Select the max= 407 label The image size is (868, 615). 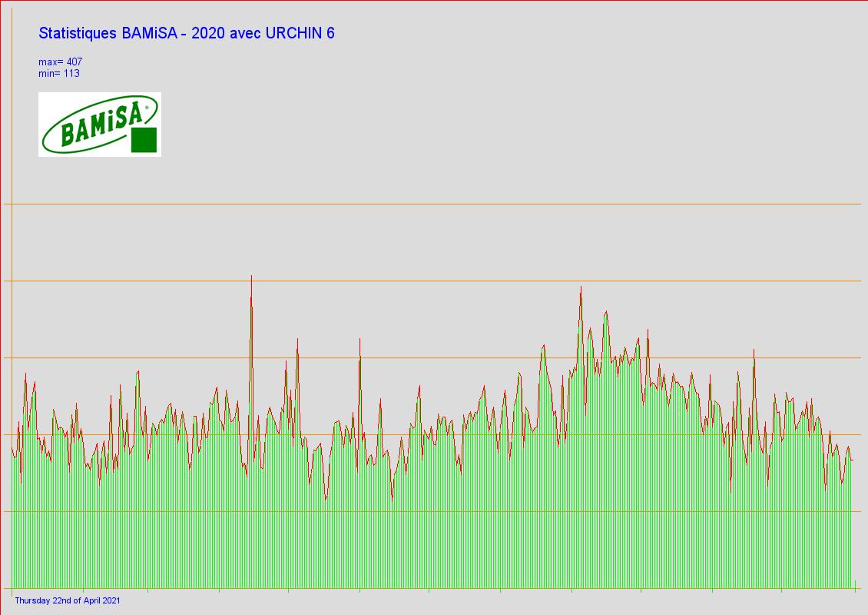(60, 61)
